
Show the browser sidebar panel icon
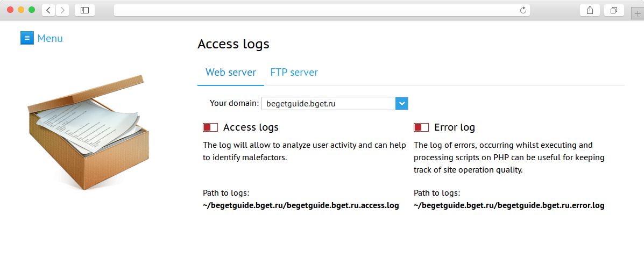point(84,10)
